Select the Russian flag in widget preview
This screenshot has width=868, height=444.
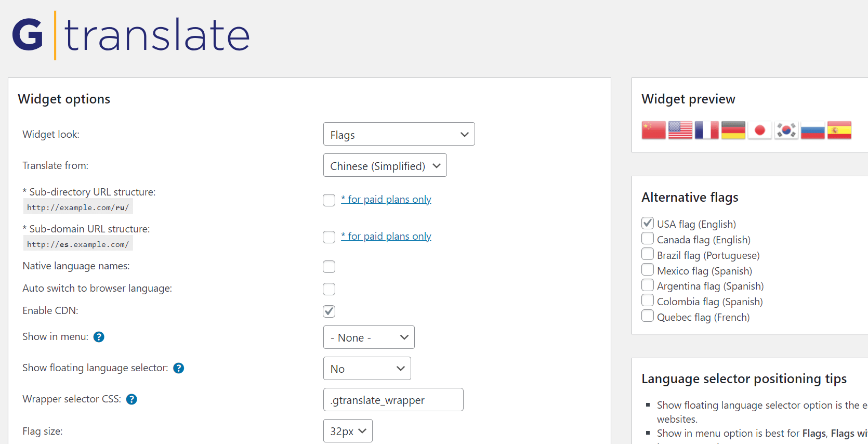point(812,130)
